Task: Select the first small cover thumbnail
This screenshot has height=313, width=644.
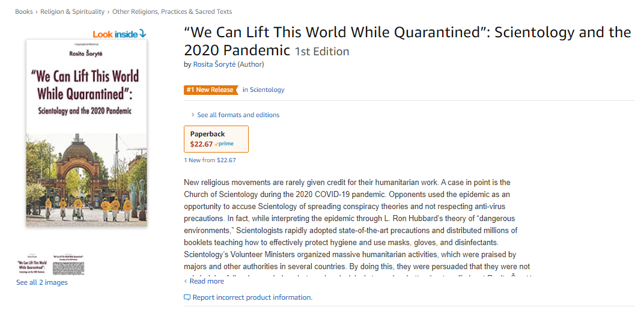Action: [31, 265]
